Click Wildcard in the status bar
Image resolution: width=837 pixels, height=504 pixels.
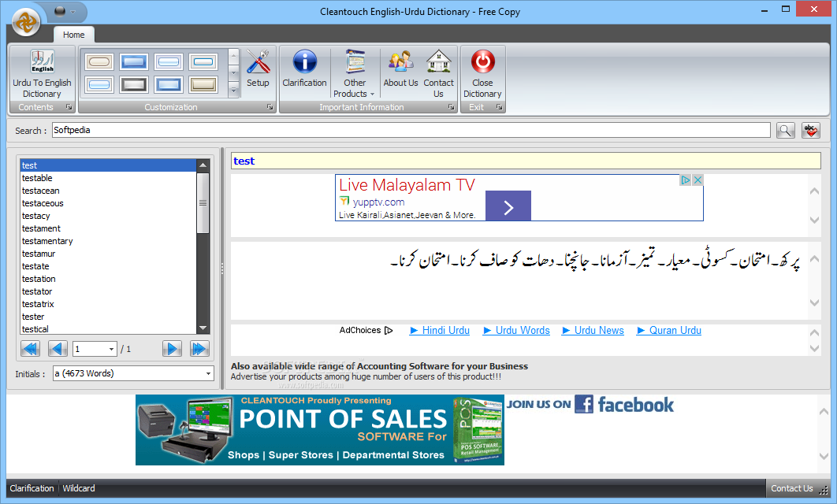pos(79,488)
